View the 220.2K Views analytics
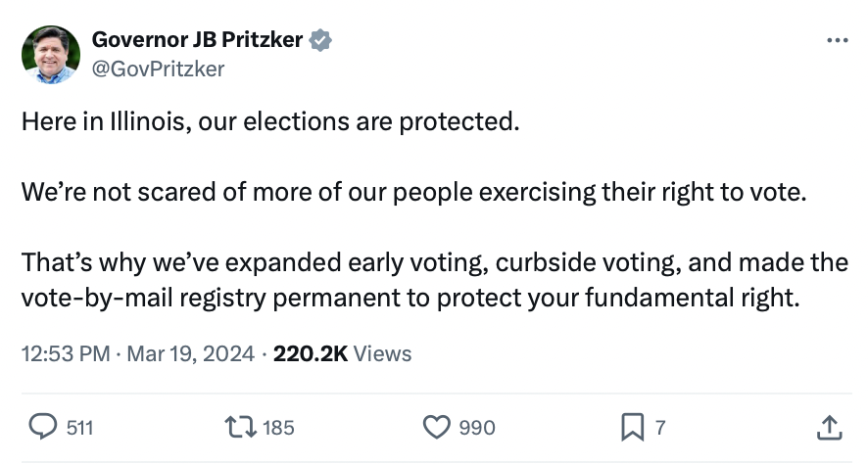 coord(343,353)
